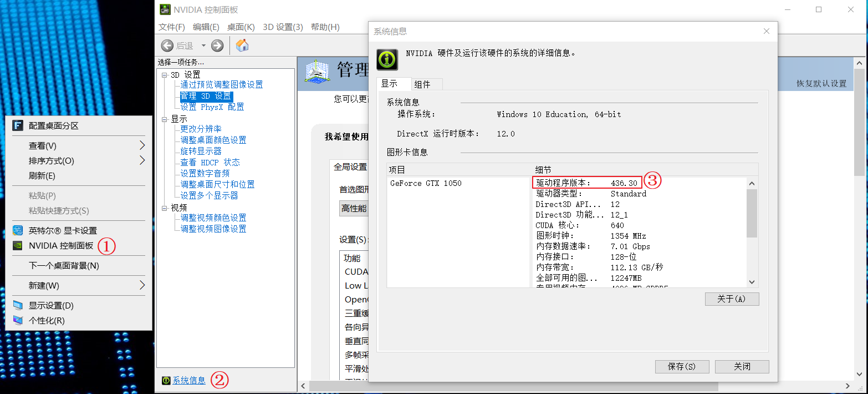Open 调整桌面尺寸和位置
Screen dimensions: 868x394
[x=218, y=184]
